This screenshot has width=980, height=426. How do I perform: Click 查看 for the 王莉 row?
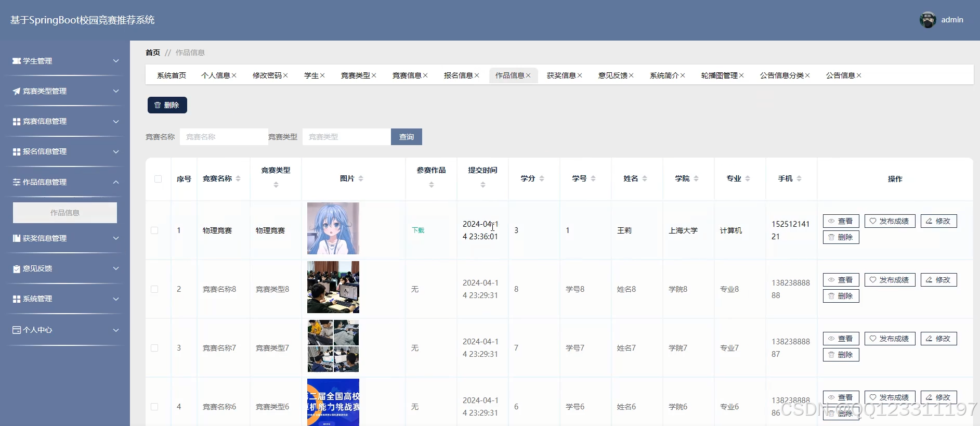point(841,221)
